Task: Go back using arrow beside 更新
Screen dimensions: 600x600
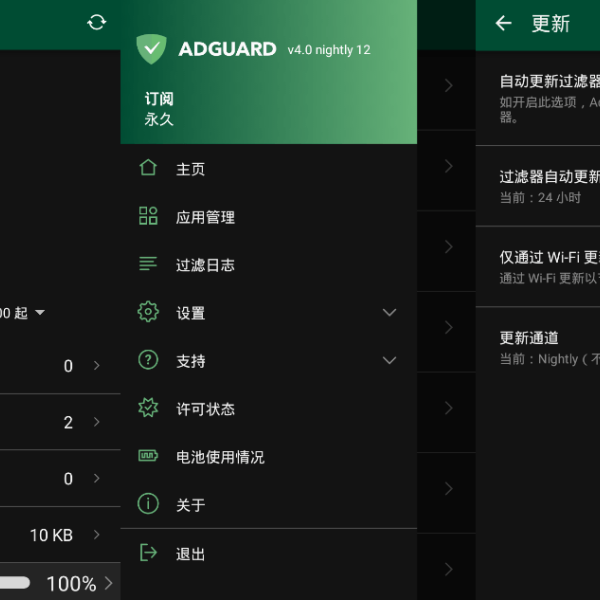Action: pyautogui.click(x=503, y=23)
